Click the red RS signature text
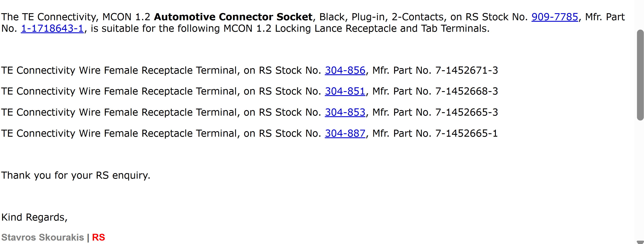Viewport: 644px width, 244px height. 98,237
